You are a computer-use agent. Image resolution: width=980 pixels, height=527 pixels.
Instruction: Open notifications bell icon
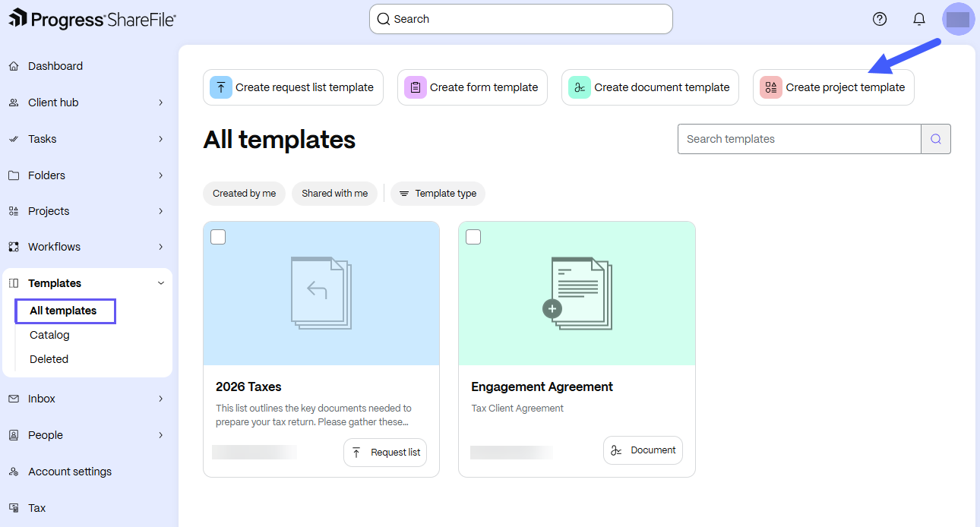pos(919,19)
